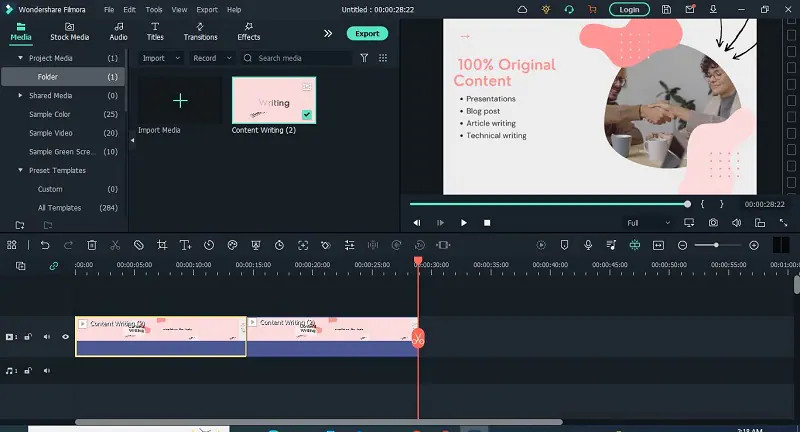
Task: Open the Full preview quality dropdown
Action: tap(648, 223)
